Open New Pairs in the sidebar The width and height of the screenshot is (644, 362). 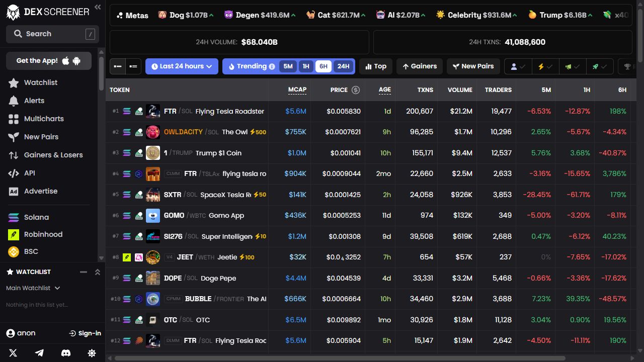[x=41, y=137]
